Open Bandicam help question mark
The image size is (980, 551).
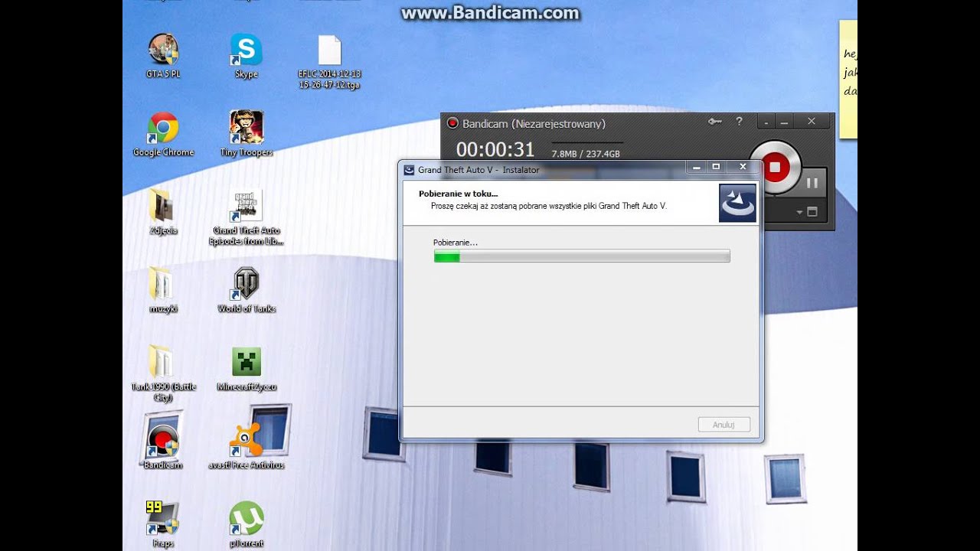(x=739, y=121)
